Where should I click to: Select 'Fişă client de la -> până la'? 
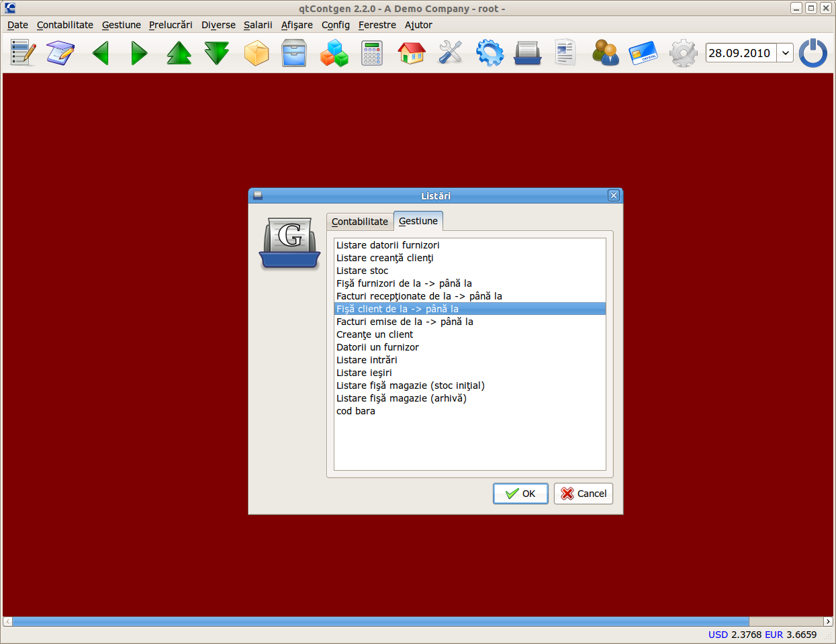[x=470, y=309]
